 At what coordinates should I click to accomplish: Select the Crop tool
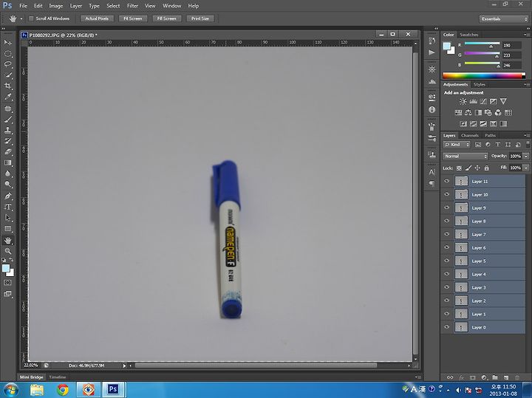(7, 86)
